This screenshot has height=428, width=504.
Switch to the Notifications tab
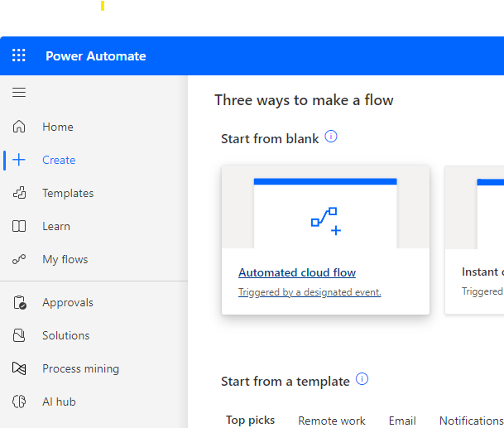pos(471,421)
